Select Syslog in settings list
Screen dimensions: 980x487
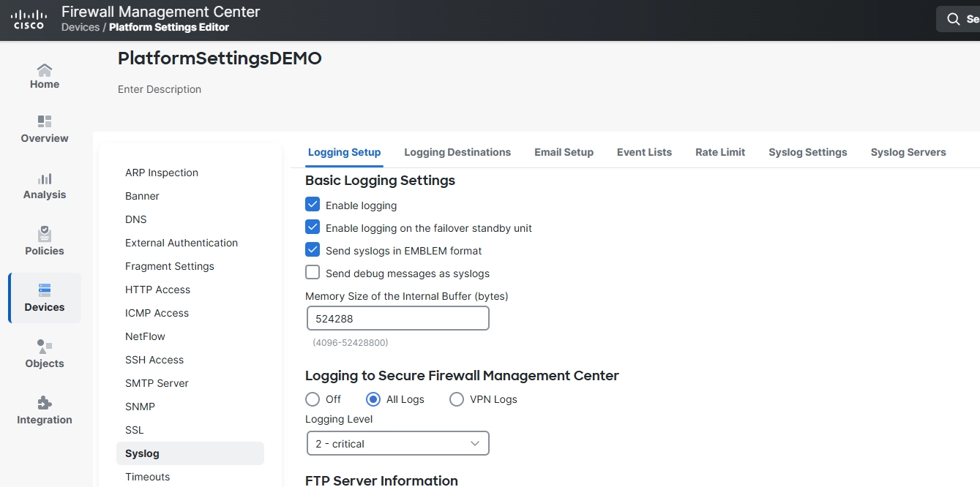click(x=190, y=453)
